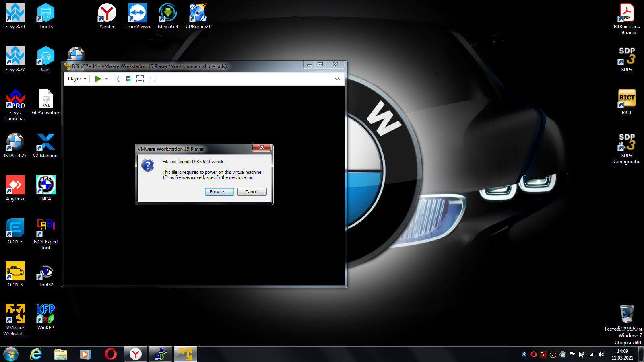The width and height of the screenshot is (644, 362).
Task: Launch ISTA+ 4.23 from the desktop
Action: 15,145
